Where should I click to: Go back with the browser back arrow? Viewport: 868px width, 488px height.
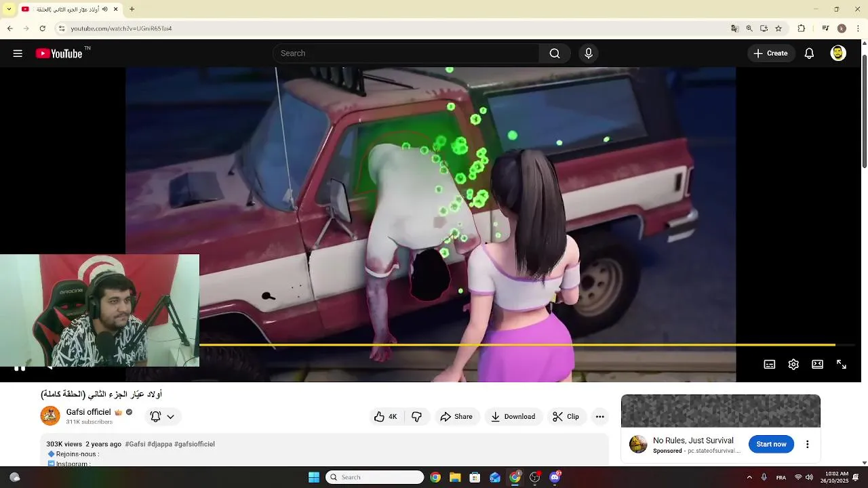[x=10, y=28]
